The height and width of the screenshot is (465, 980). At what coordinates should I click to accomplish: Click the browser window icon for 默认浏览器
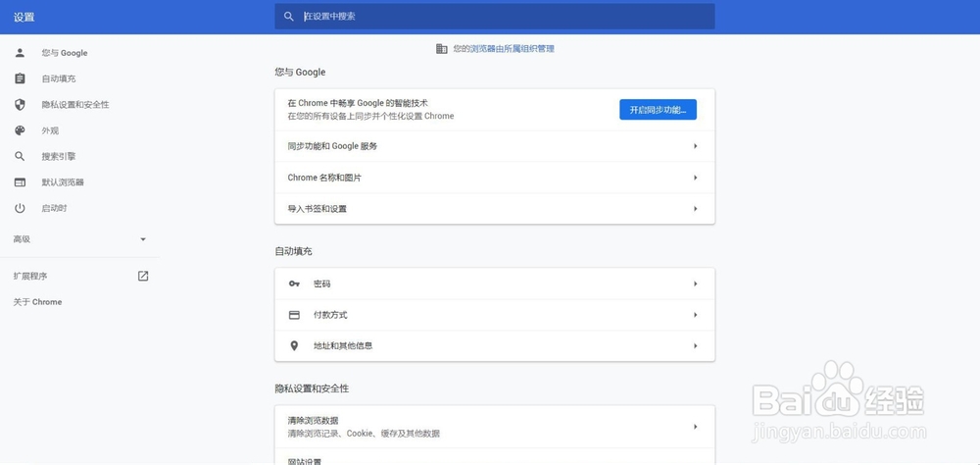[x=20, y=182]
